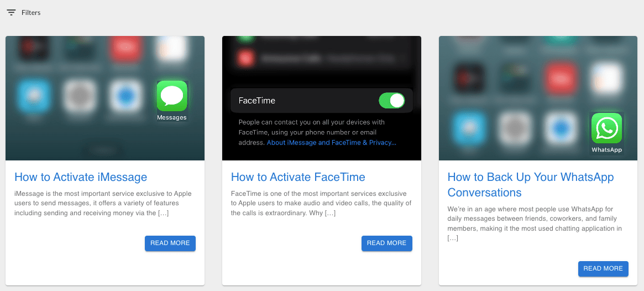Open How to Activate FaceTime title link
Screen dimensions: 644x291
[x=298, y=177]
